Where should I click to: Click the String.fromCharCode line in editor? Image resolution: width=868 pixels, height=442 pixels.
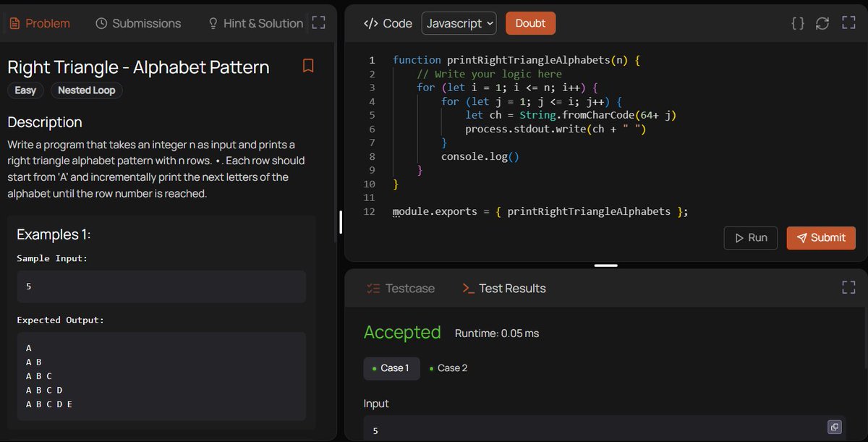571,115
